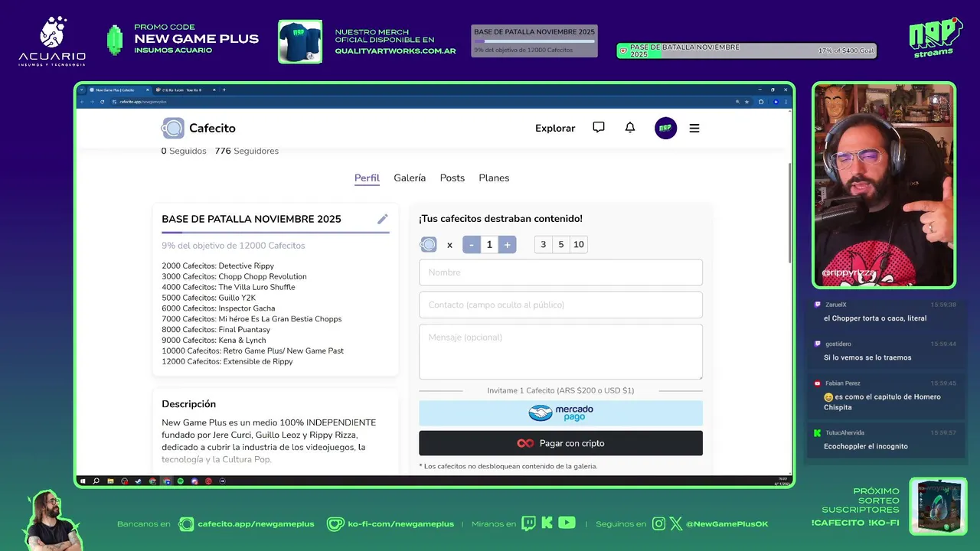The height and width of the screenshot is (551, 980).
Task: Open the Chrome tab search dropdown
Action: [82, 90]
